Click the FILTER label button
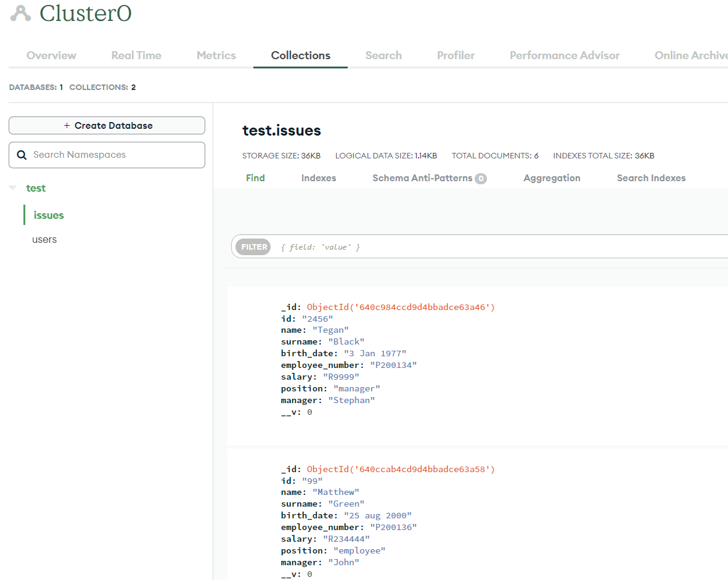Viewport: 728px width, 580px height. point(253,247)
